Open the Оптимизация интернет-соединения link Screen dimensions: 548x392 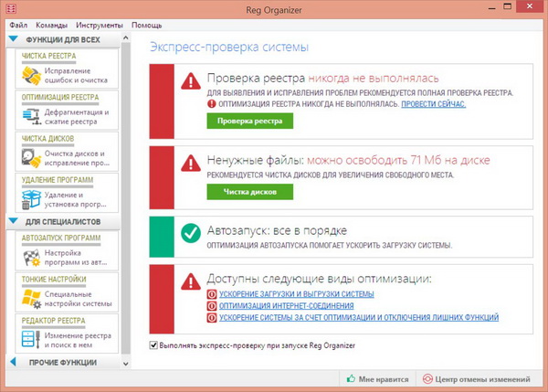point(286,306)
